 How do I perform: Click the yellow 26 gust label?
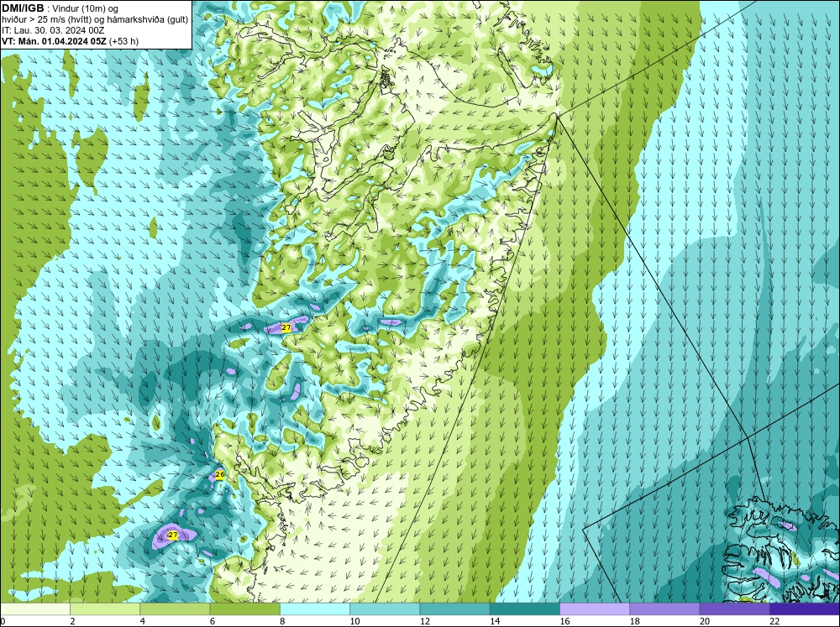coord(219,474)
